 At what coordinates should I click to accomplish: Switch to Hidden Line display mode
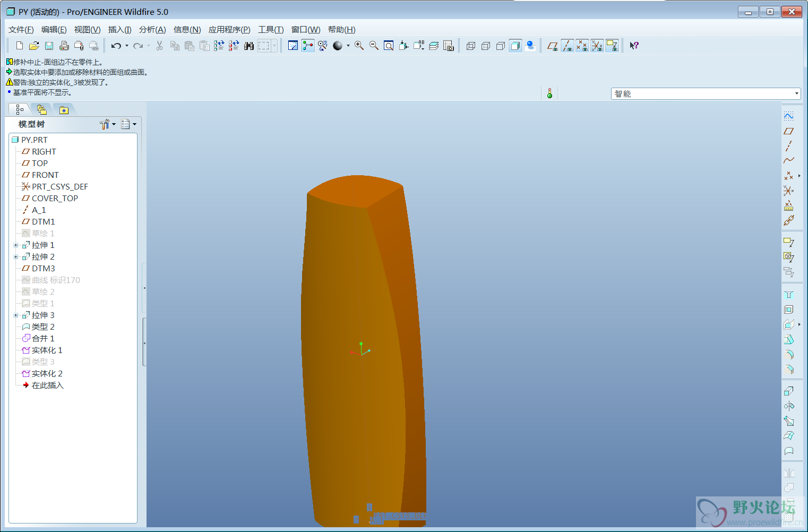485,46
